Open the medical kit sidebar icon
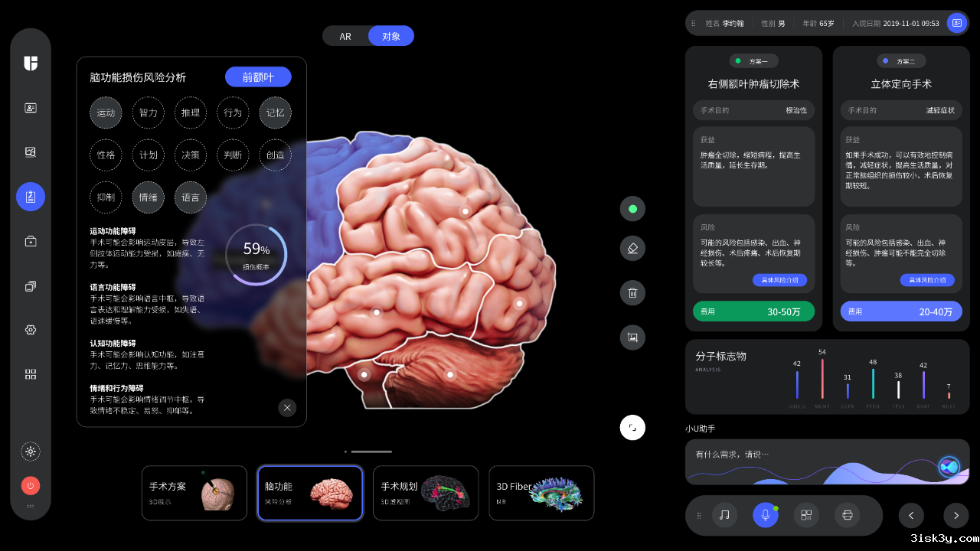This screenshot has width=980, height=551. [x=31, y=241]
